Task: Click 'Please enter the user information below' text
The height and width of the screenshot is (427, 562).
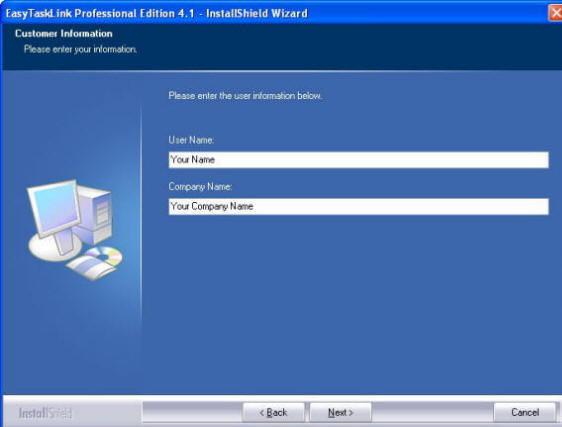Action: pyautogui.click(x=245, y=96)
